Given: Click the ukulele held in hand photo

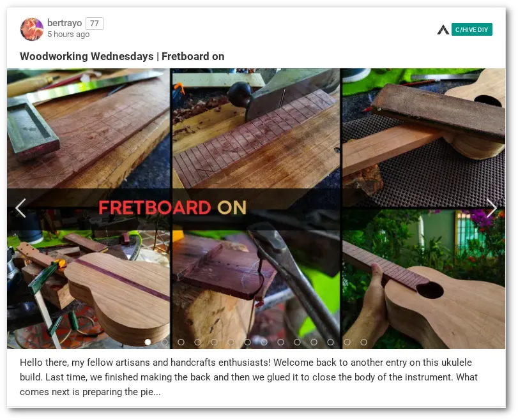Looking at the screenshot, I should point(424,279).
